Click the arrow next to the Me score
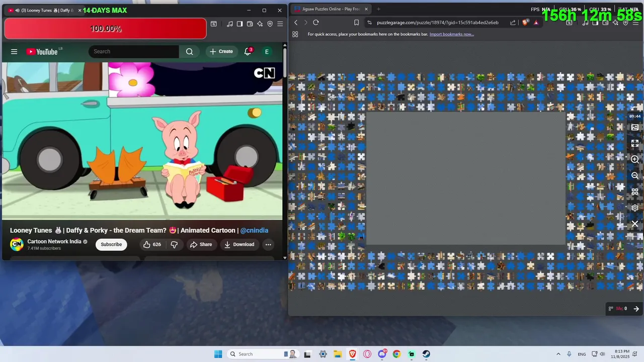The height and width of the screenshot is (362, 644). tap(636, 309)
